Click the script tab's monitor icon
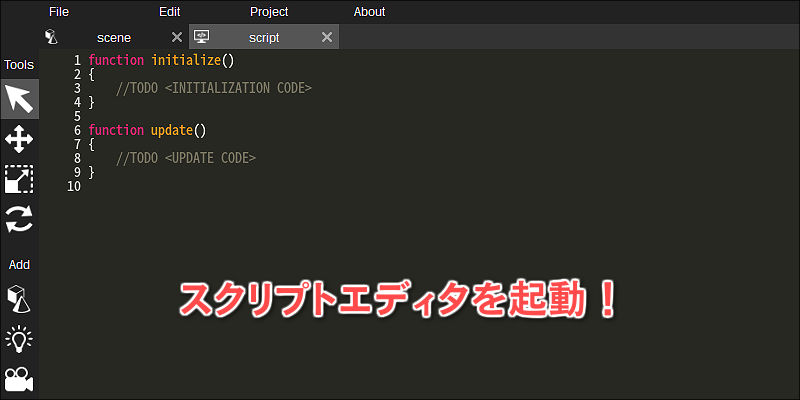Screen dimensions: 800x400 [x=202, y=36]
